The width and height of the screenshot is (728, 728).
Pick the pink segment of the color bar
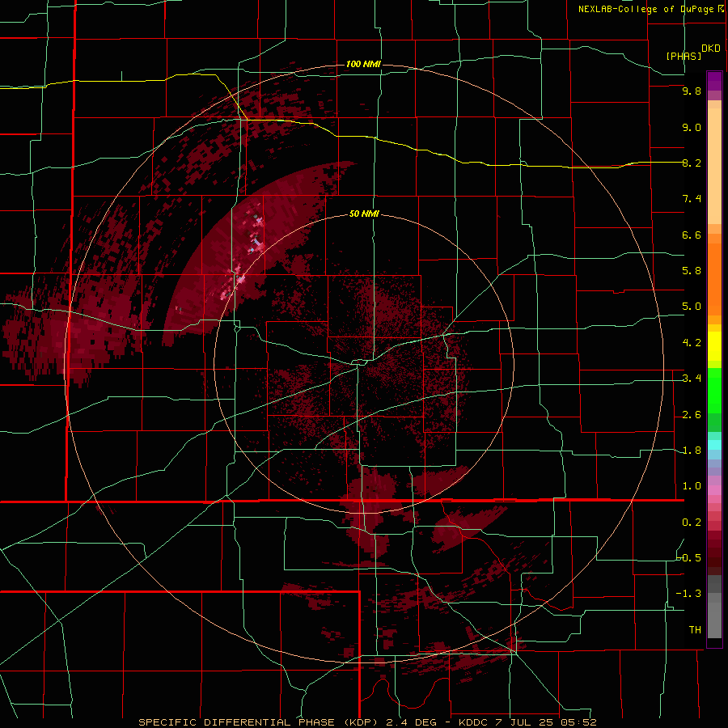pos(714,490)
